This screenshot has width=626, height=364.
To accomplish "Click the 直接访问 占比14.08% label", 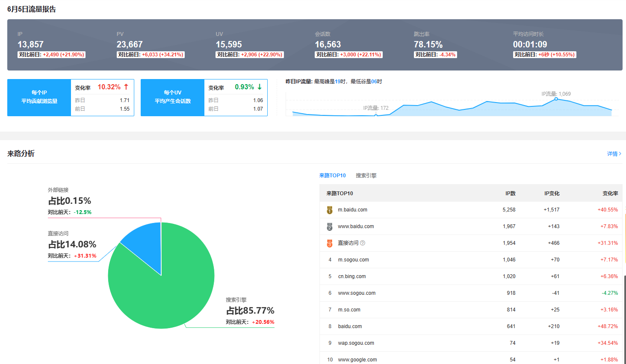I will click(72, 244).
